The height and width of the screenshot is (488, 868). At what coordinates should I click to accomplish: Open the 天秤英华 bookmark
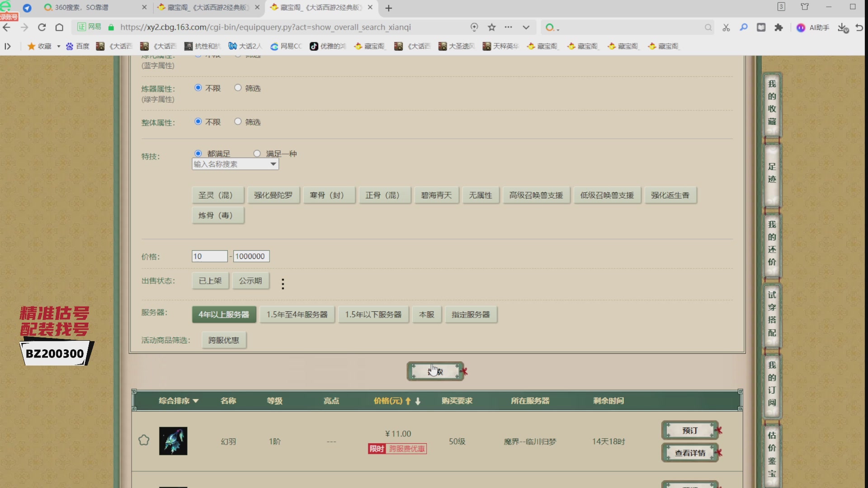click(x=501, y=46)
